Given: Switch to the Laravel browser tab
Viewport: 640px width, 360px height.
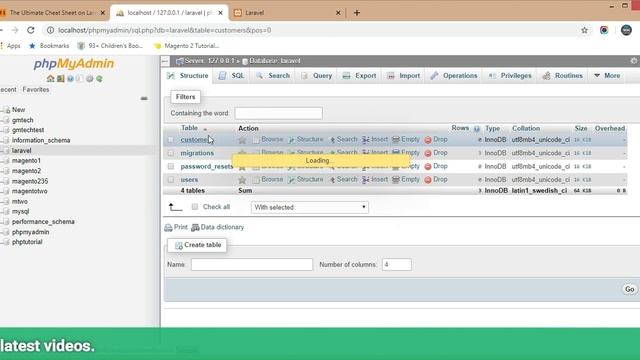Looking at the screenshot, I should point(287,13).
